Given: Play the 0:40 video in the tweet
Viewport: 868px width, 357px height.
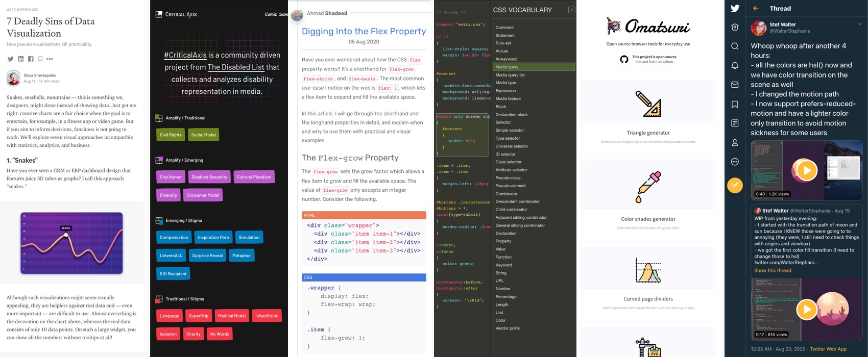Looking at the screenshot, I should pyautogui.click(x=807, y=170).
